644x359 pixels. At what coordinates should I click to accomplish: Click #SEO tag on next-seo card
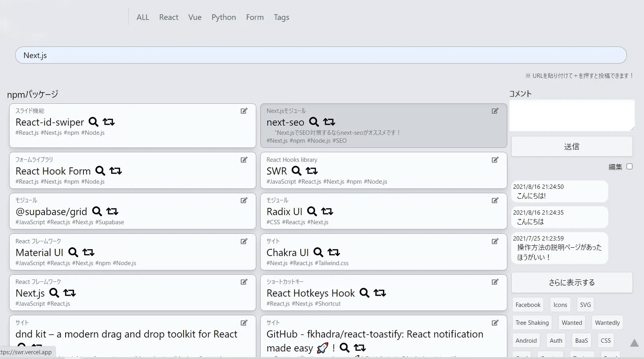tap(340, 141)
